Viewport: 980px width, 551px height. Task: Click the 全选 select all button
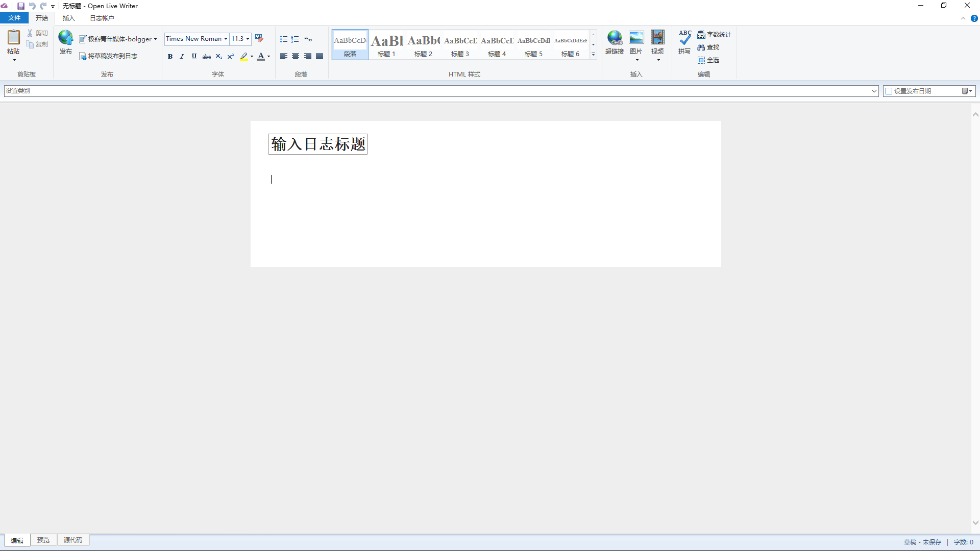708,60
